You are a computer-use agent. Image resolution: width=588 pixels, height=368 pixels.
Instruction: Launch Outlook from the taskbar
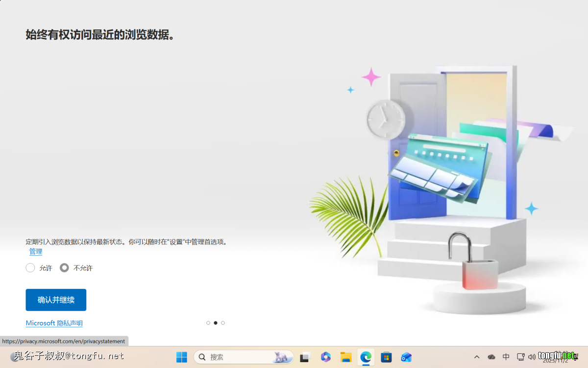pyautogui.click(x=406, y=357)
